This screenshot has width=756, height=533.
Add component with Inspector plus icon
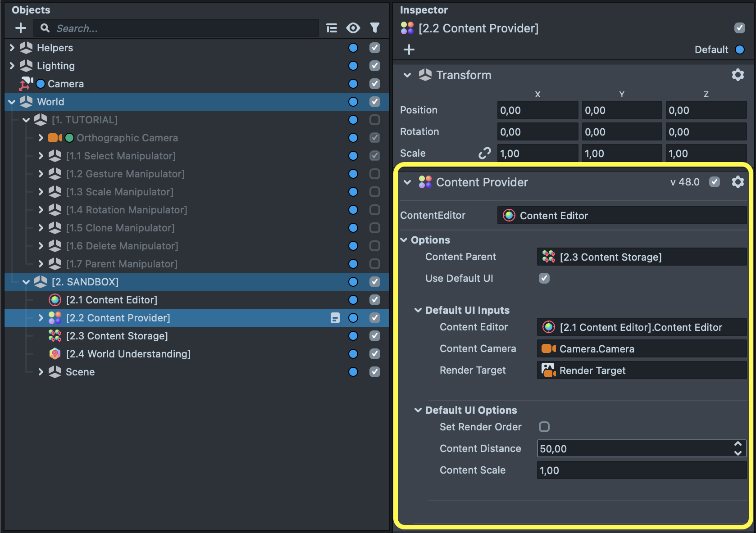click(409, 50)
